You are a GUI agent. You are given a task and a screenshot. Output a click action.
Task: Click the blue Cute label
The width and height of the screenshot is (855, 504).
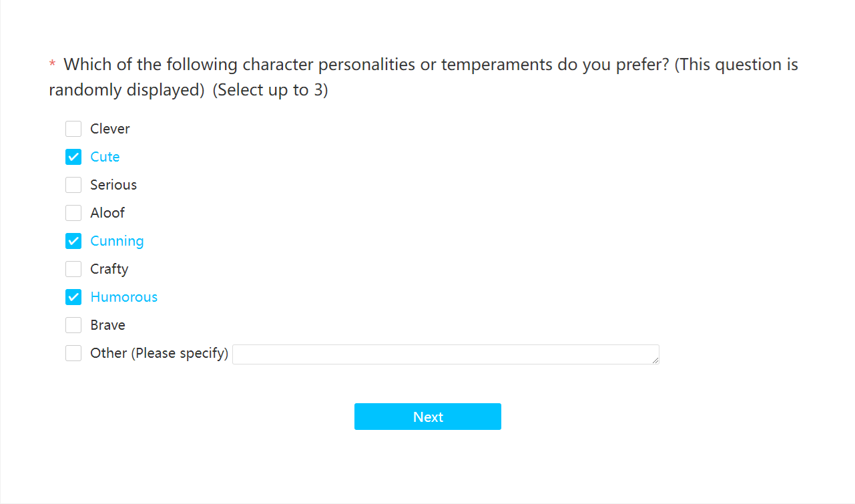click(105, 157)
